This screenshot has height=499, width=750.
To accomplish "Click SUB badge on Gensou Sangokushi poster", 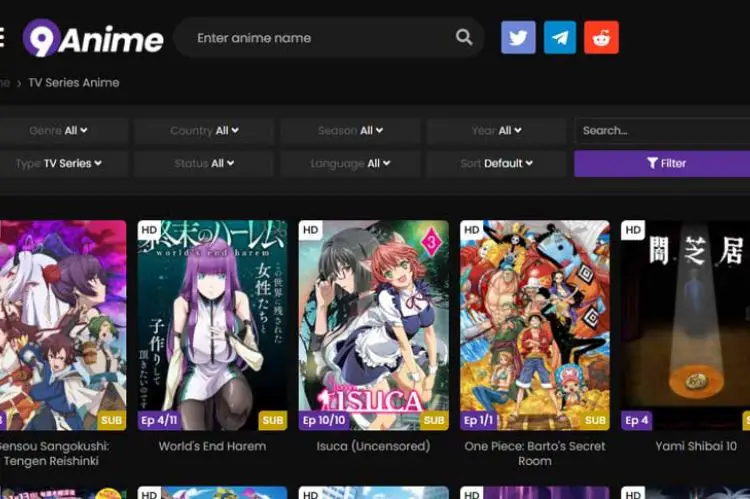I will click(x=111, y=420).
